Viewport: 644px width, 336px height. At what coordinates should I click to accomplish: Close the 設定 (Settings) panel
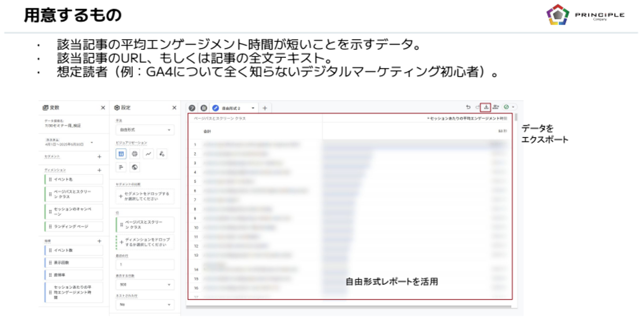[174, 108]
